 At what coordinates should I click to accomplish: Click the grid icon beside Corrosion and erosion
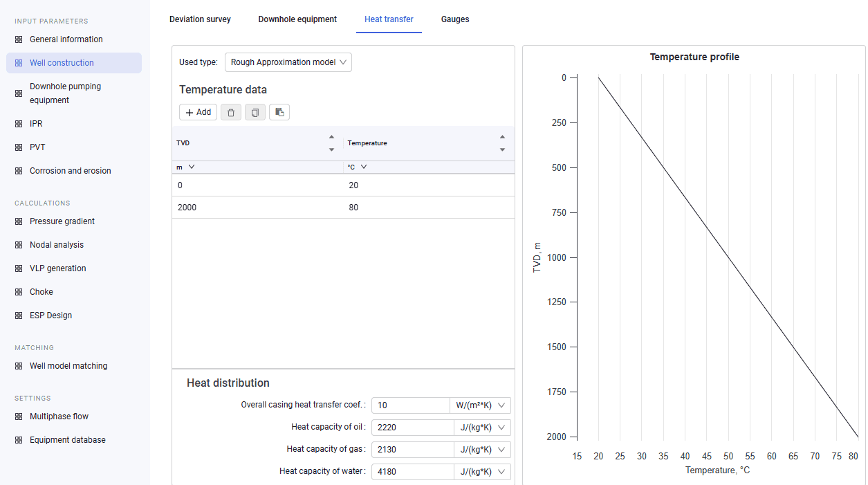(19, 171)
